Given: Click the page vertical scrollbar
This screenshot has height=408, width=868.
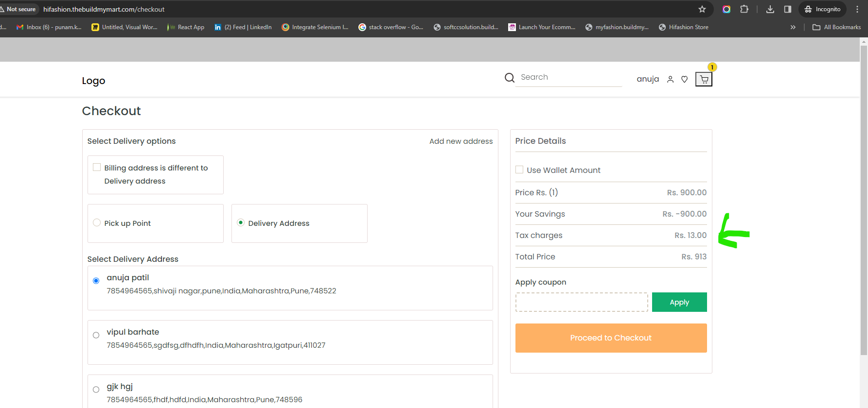Looking at the screenshot, I should coord(864,199).
